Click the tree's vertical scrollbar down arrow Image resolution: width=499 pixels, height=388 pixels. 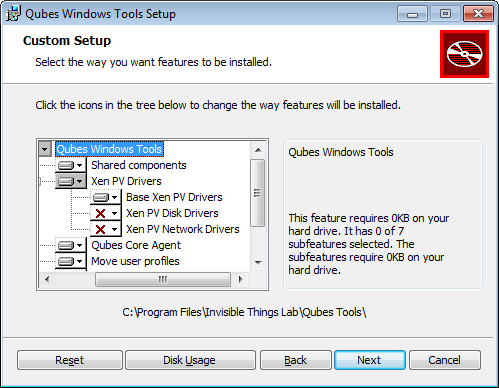tap(258, 263)
